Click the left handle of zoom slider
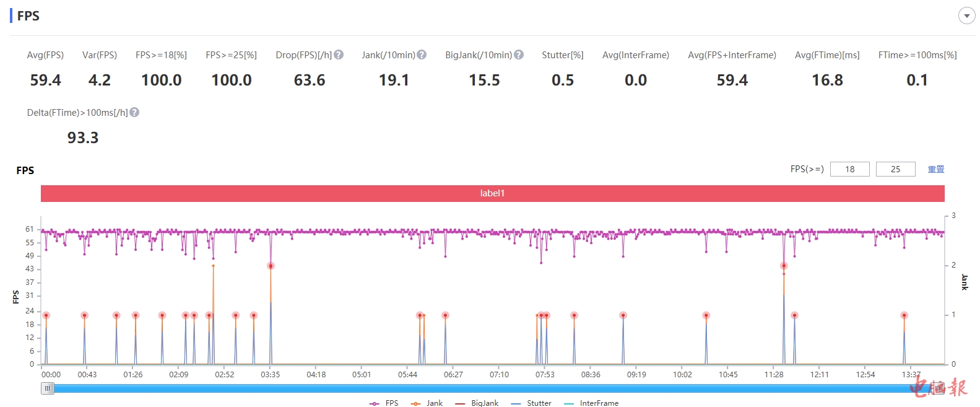This screenshot has height=407, width=980. pyautogui.click(x=48, y=388)
